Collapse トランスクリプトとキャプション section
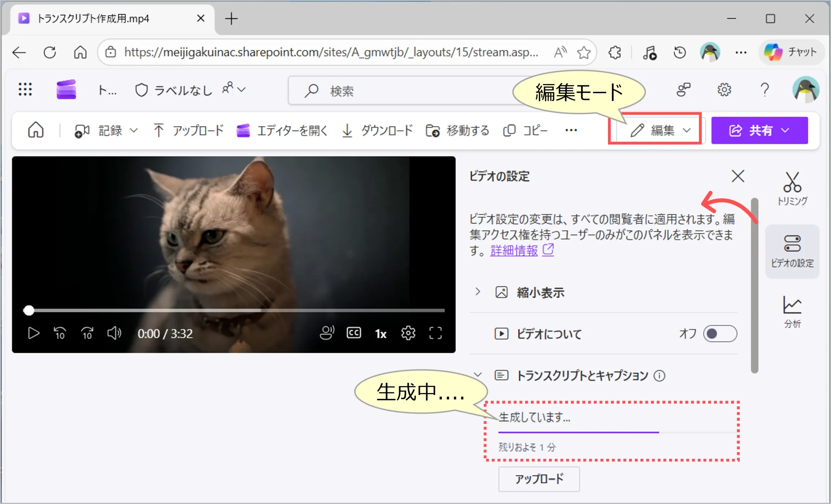The width and height of the screenshot is (831, 504). pyautogui.click(x=478, y=375)
